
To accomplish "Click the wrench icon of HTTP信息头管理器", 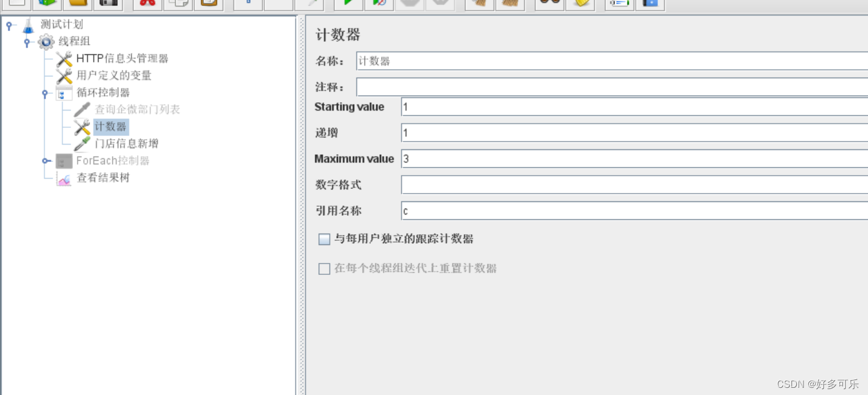I will 64,59.
